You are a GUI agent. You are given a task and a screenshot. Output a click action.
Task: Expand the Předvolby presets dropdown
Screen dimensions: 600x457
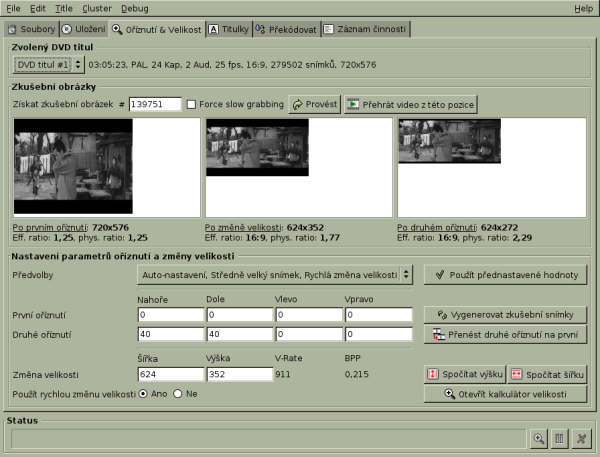click(x=275, y=274)
